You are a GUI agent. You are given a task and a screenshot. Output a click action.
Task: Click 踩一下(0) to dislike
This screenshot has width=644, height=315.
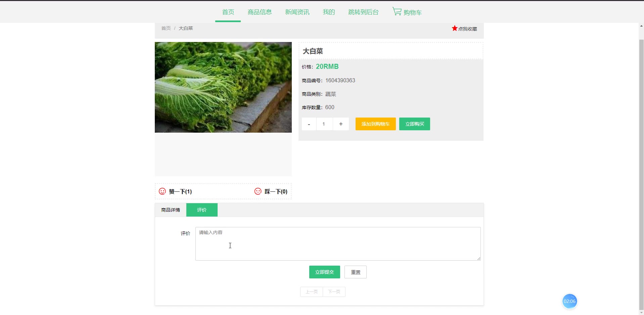pyautogui.click(x=276, y=192)
